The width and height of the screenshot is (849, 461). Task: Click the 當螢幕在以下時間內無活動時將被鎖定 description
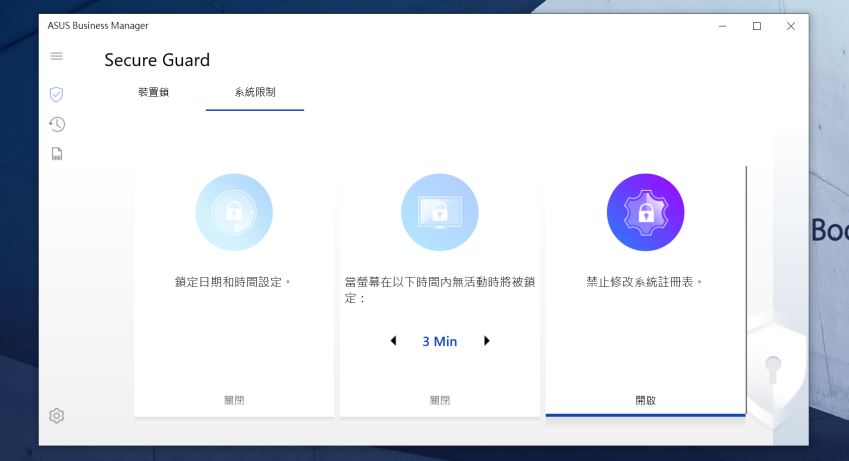[440, 290]
